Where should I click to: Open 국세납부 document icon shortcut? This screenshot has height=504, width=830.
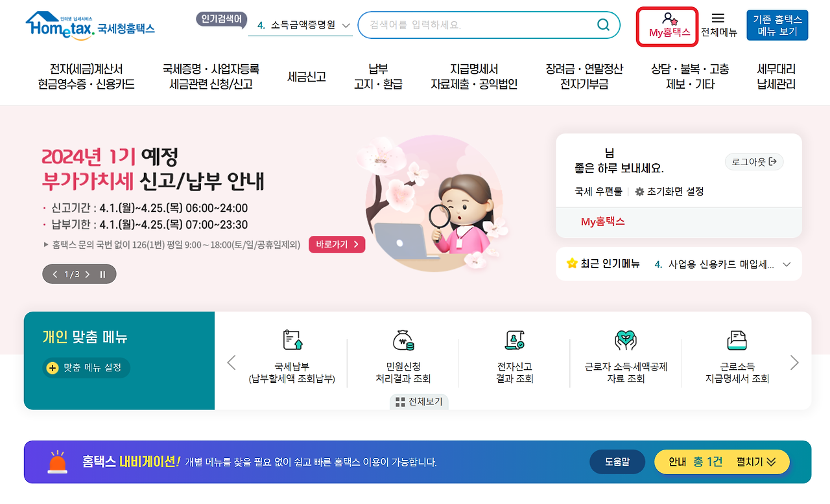[x=292, y=340]
